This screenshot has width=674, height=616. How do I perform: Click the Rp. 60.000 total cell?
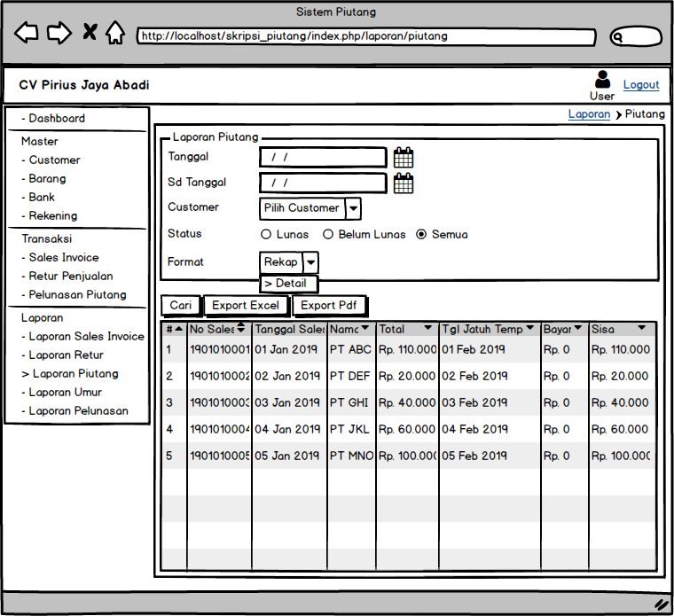pos(407,429)
